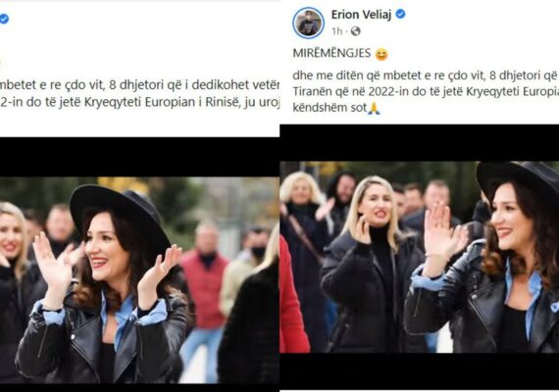Click the blue verified badge beside Erion Veliaj
This screenshot has width=559, height=392.
click(x=401, y=14)
